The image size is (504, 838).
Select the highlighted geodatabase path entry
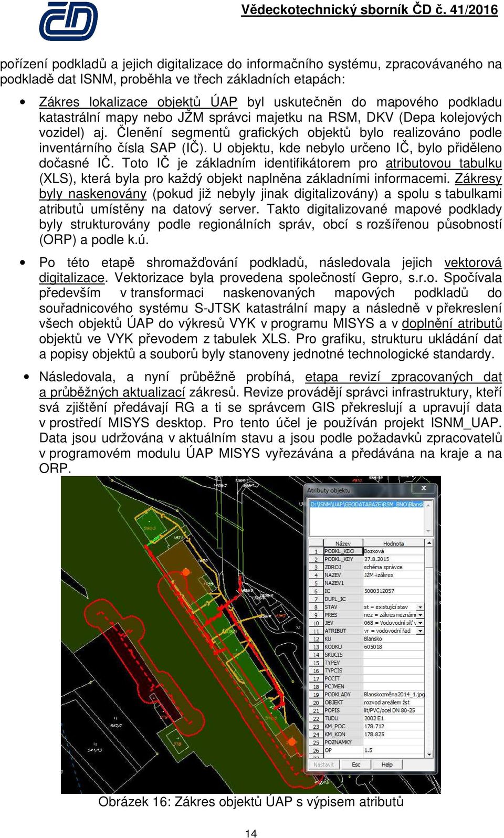[366, 504]
